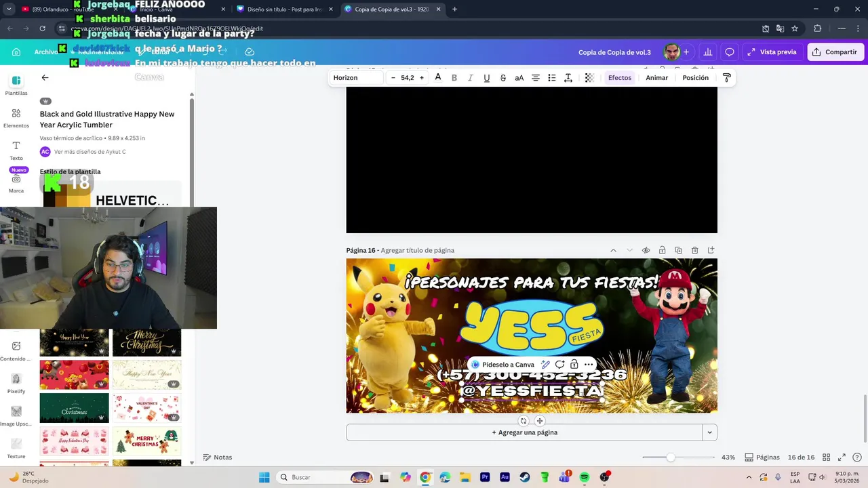Open the Plantillas sidebar tab
The width and height of the screenshot is (868, 488).
pos(16,85)
